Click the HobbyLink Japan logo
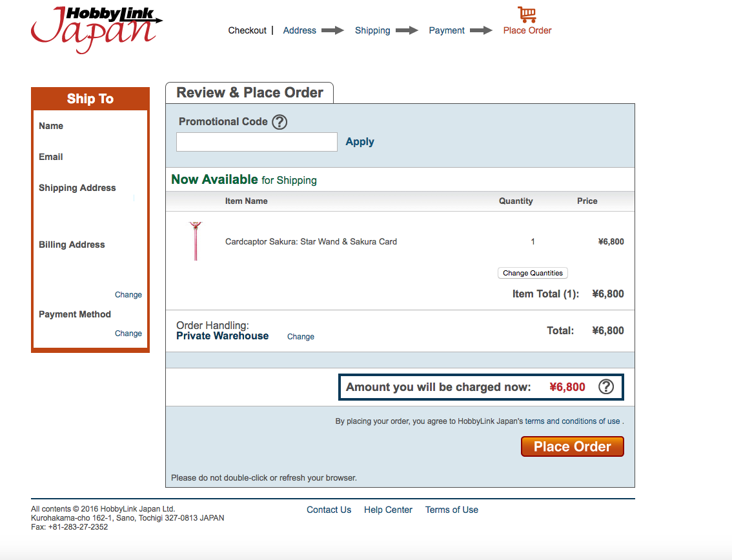The height and width of the screenshot is (560, 732). (x=97, y=30)
